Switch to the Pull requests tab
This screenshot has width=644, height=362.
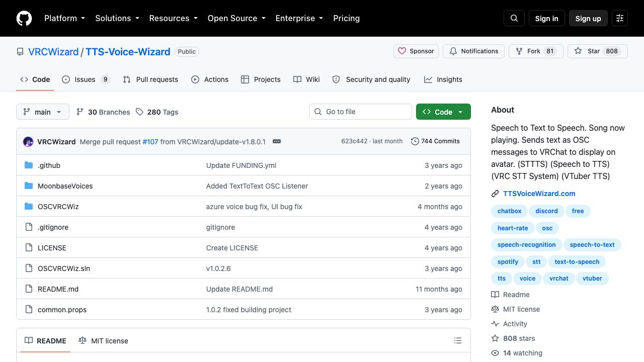click(x=150, y=79)
